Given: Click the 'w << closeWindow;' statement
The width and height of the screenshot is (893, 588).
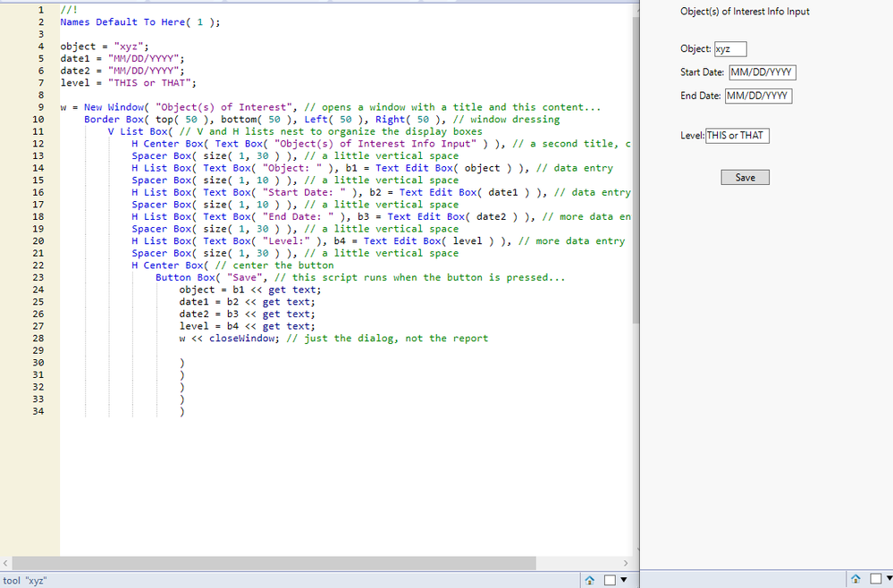Looking at the screenshot, I should pos(230,339).
